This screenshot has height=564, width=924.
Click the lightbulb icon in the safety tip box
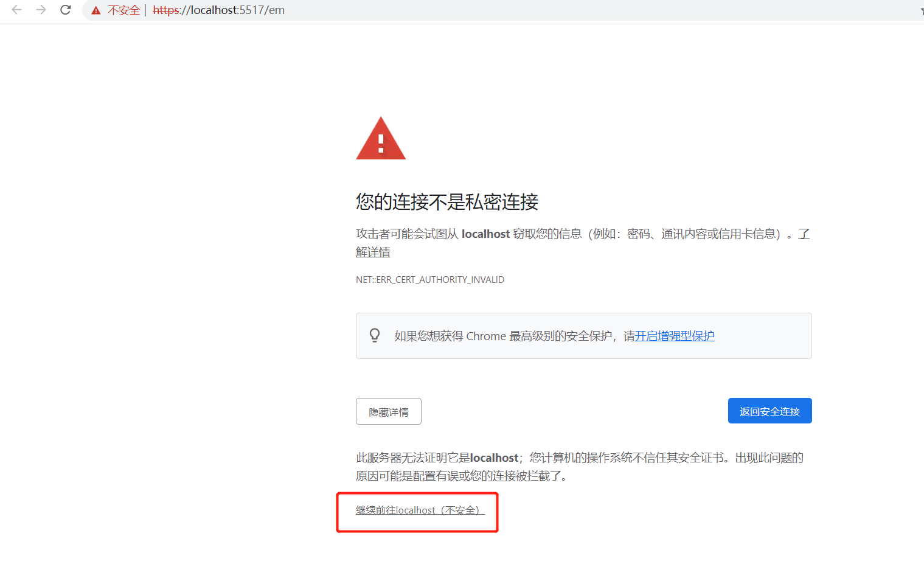[374, 335]
